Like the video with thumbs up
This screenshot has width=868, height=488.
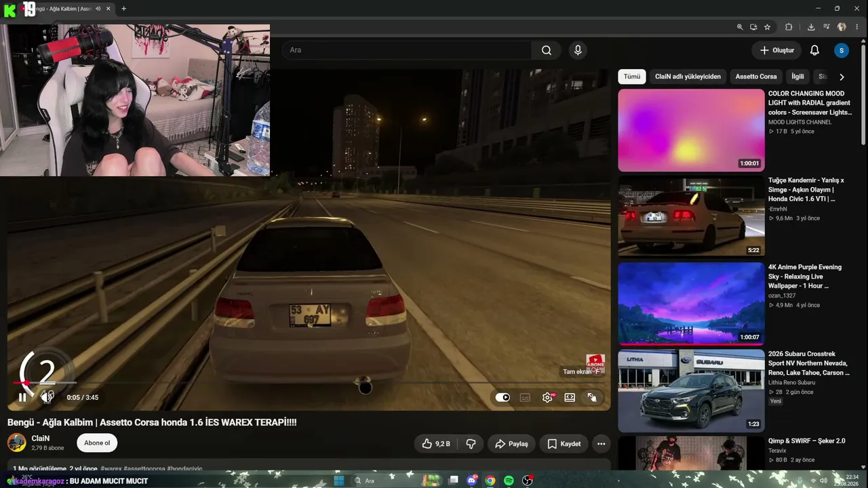[x=436, y=444]
